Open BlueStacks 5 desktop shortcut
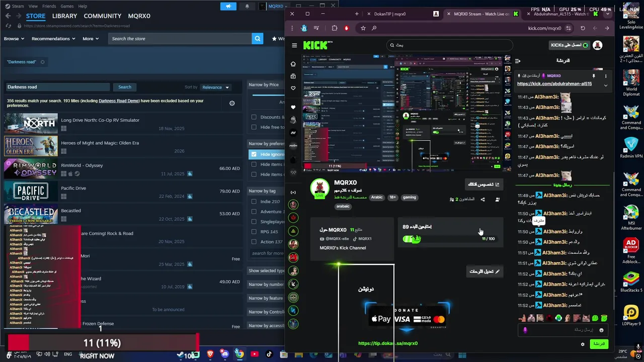 coord(631,283)
